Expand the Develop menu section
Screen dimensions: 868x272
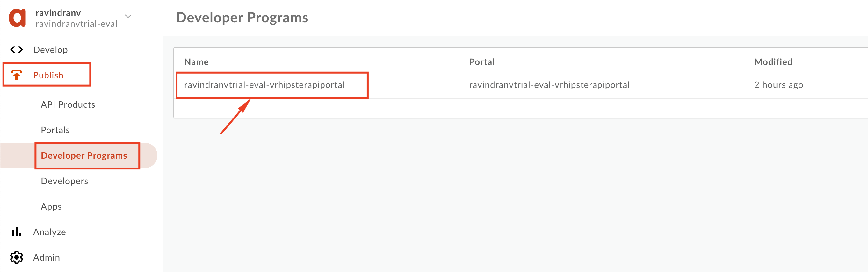click(51, 50)
